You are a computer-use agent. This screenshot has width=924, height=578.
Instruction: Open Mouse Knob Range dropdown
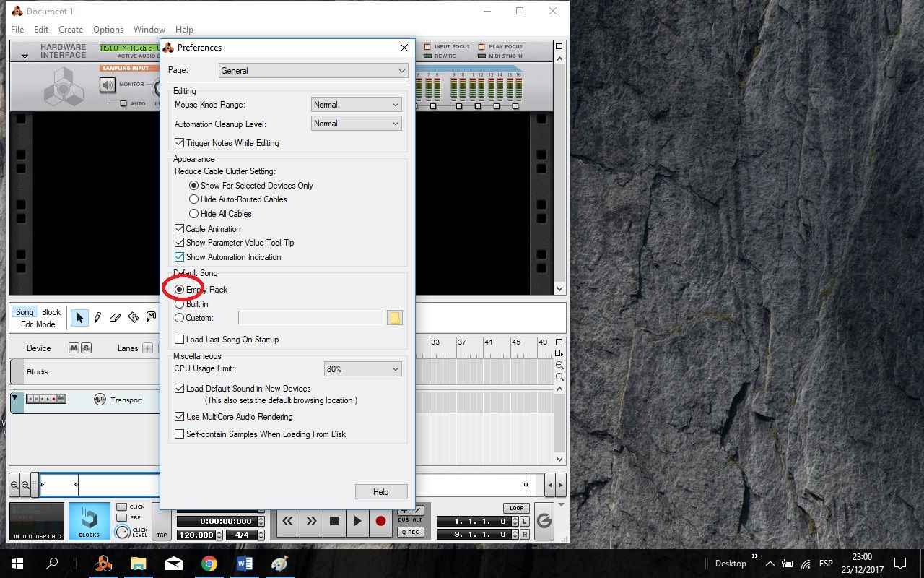click(356, 105)
